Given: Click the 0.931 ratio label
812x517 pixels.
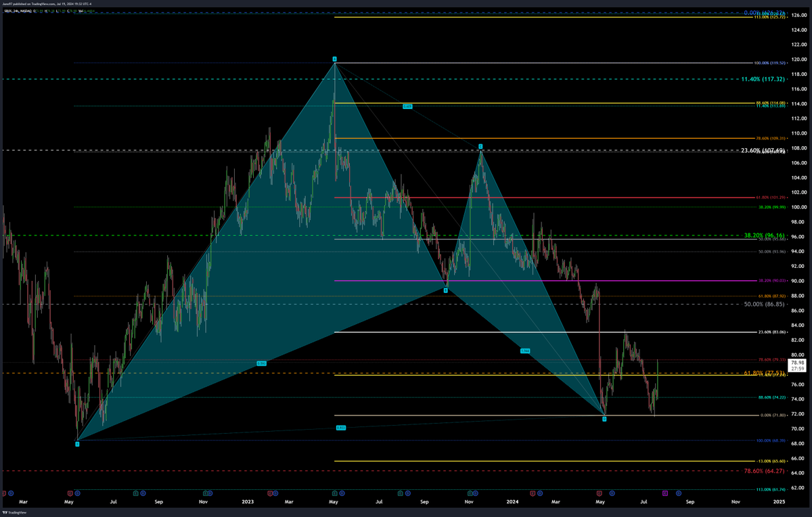Looking at the screenshot, I should click(x=341, y=428).
